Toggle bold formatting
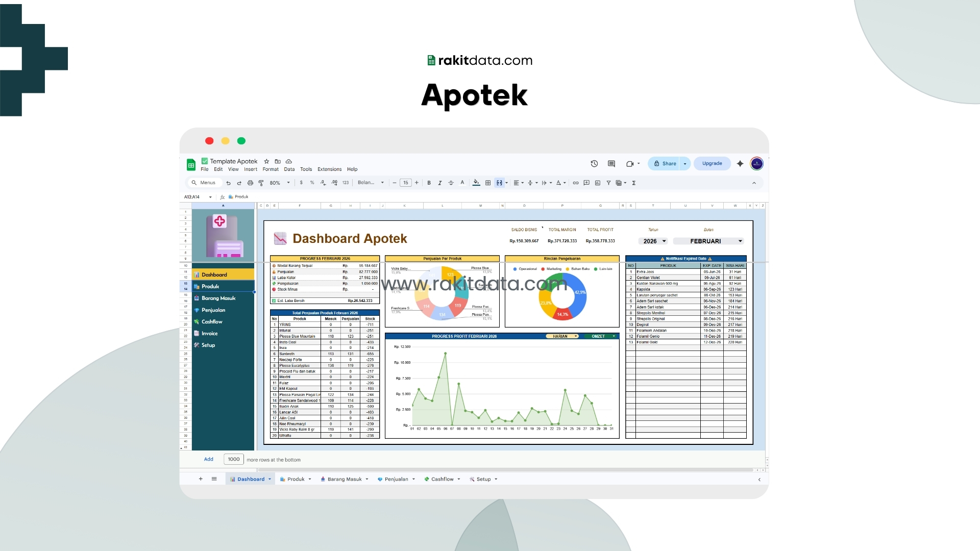Screen dimensions: 980x551 pos(429,183)
